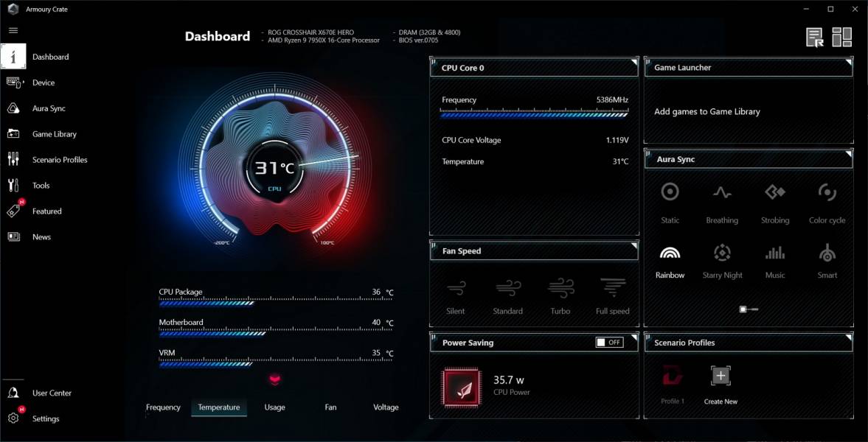Click the Motherboard temperature bar
Screen dimensions: 868x442
tap(276, 333)
